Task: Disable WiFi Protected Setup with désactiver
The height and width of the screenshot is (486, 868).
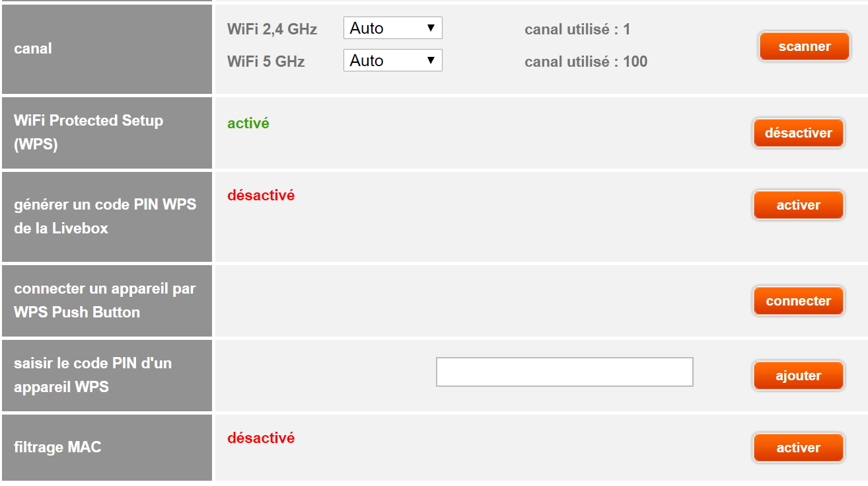Action: [x=798, y=133]
